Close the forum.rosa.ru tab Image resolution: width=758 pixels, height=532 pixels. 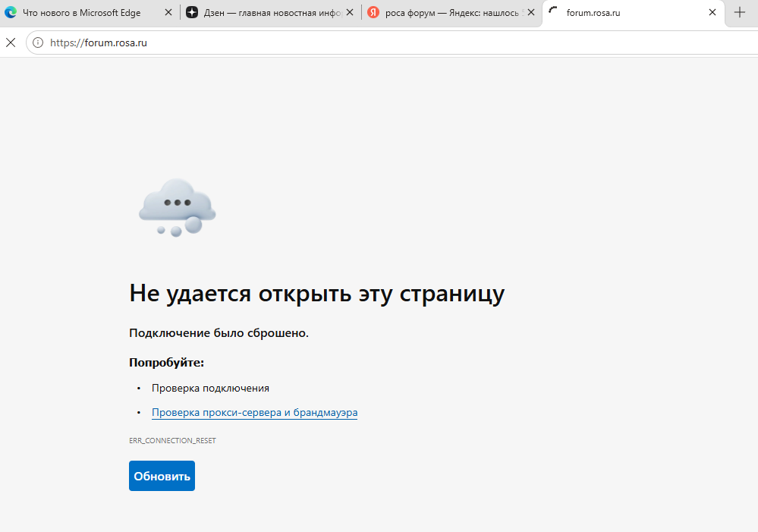pos(712,13)
